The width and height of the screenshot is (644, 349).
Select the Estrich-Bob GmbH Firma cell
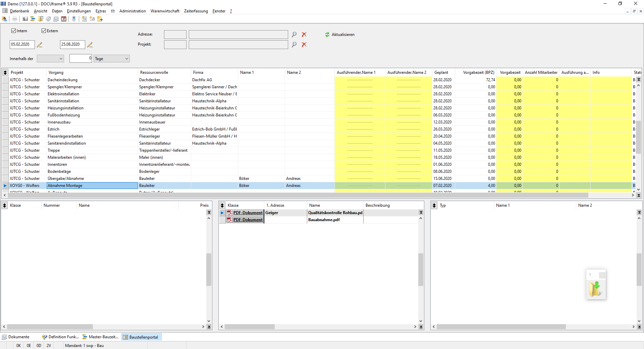(x=214, y=129)
